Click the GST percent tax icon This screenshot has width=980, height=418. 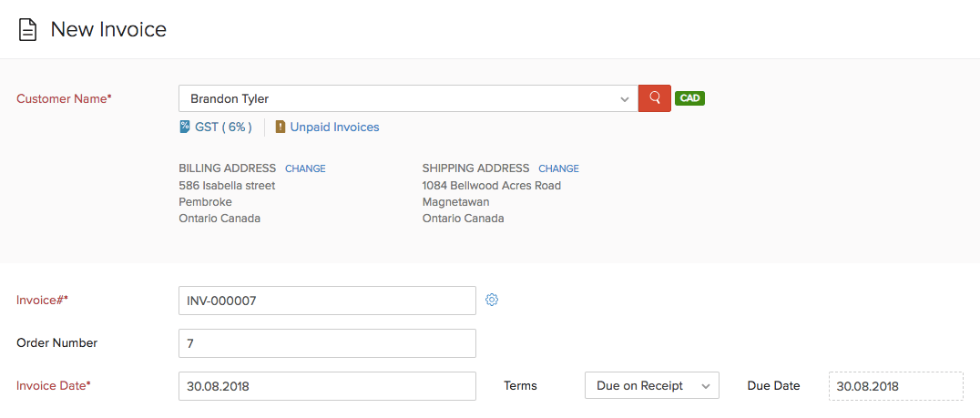click(x=185, y=127)
